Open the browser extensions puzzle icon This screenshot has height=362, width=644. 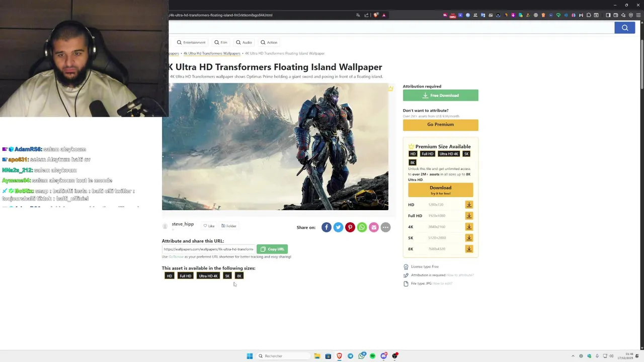pyautogui.click(x=589, y=15)
